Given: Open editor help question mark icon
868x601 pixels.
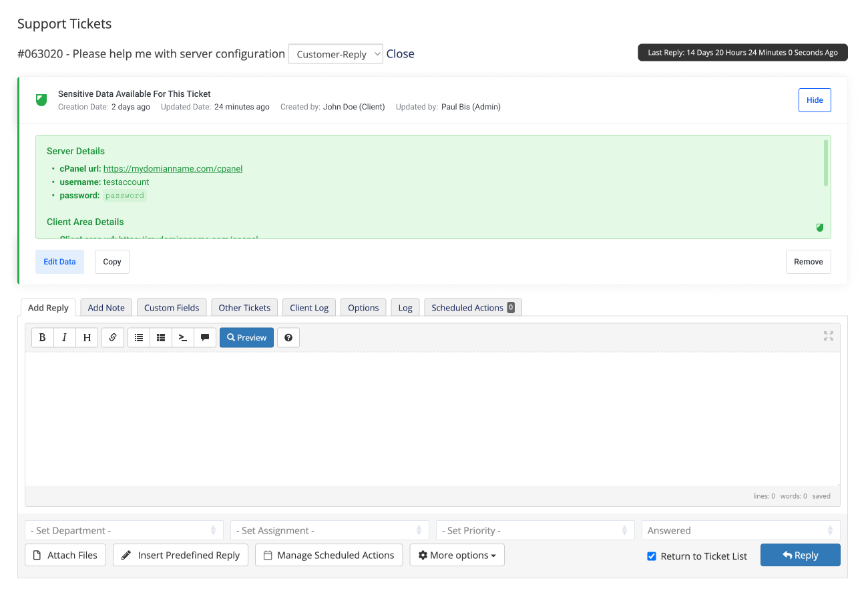Looking at the screenshot, I should tap(288, 338).
